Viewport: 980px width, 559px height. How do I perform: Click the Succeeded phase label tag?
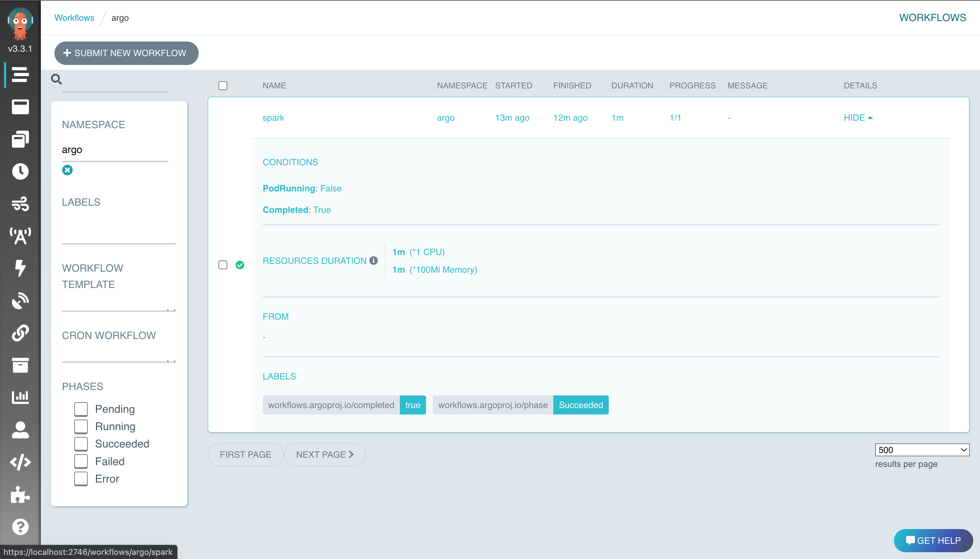point(581,405)
